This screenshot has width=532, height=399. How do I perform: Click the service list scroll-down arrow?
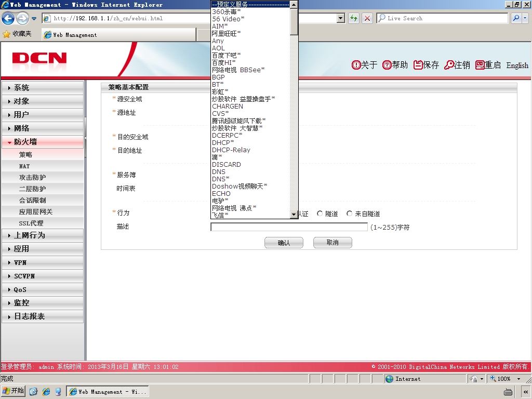coord(294,214)
